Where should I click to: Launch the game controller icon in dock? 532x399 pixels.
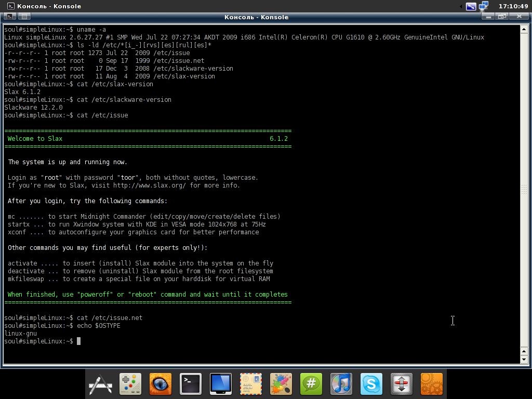[x=130, y=384]
